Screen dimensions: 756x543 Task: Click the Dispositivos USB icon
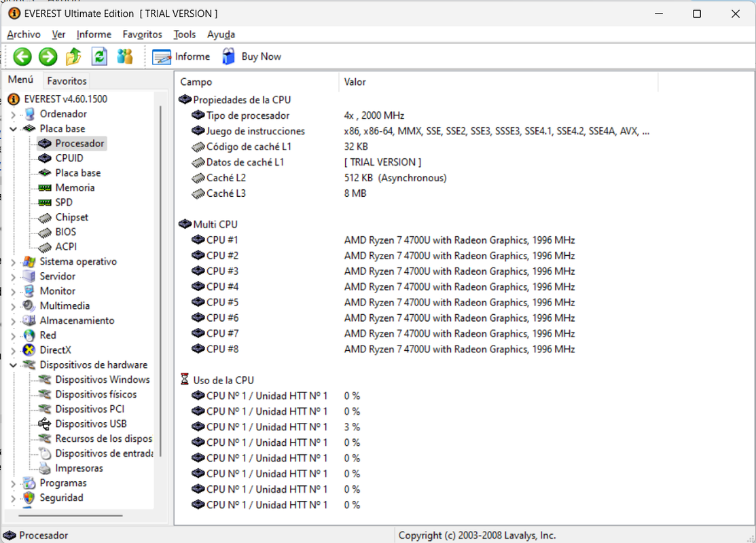45,424
